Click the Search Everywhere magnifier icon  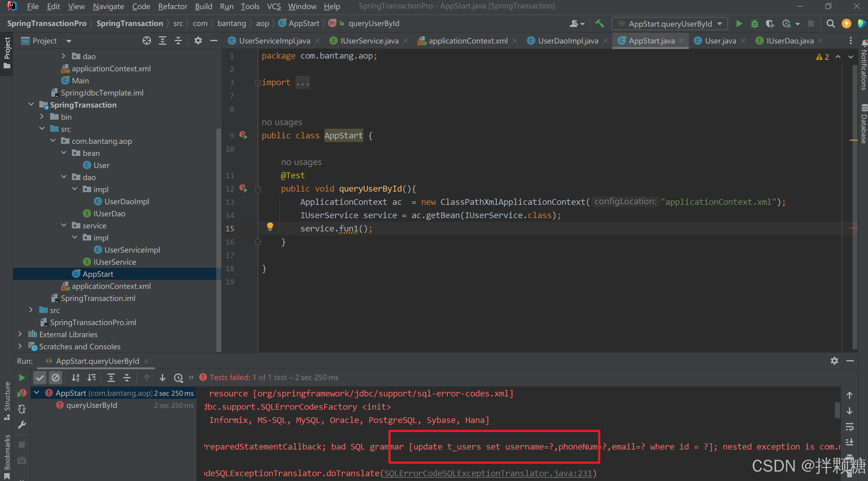[x=831, y=24]
